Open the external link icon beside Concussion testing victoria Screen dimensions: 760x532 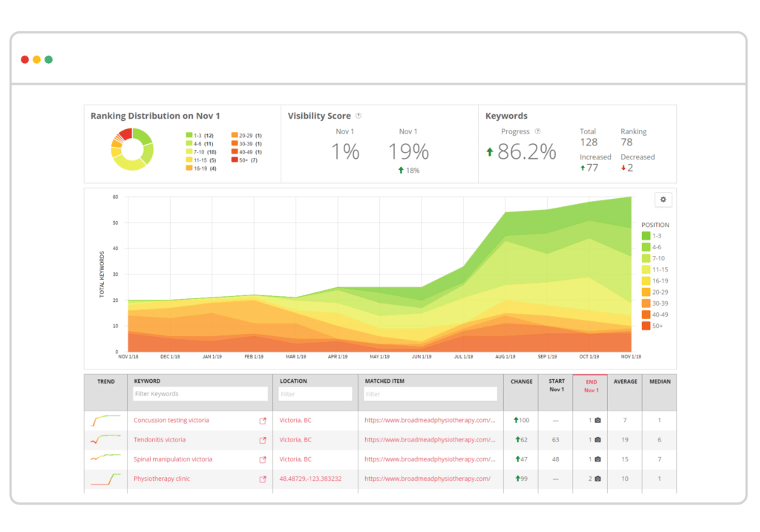click(x=263, y=420)
